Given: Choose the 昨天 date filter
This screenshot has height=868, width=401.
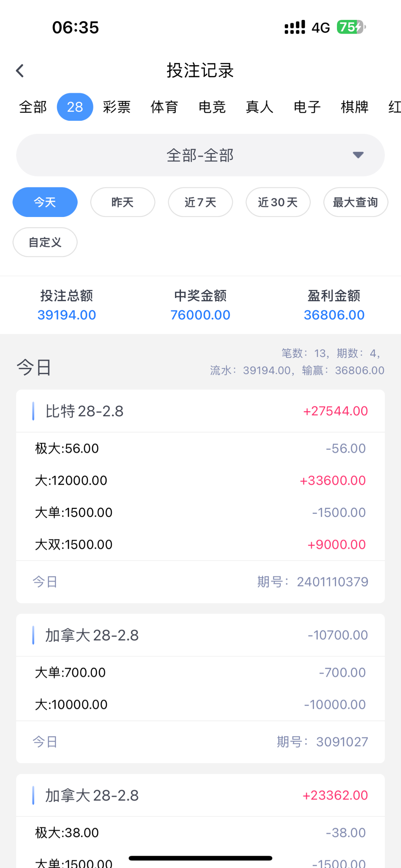Looking at the screenshot, I should [123, 202].
